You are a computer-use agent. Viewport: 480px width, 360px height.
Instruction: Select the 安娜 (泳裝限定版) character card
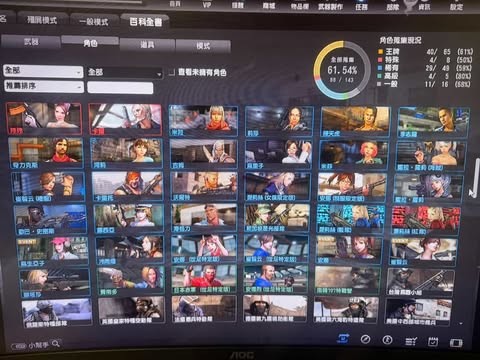pyautogui.click(x=352, y=187)
